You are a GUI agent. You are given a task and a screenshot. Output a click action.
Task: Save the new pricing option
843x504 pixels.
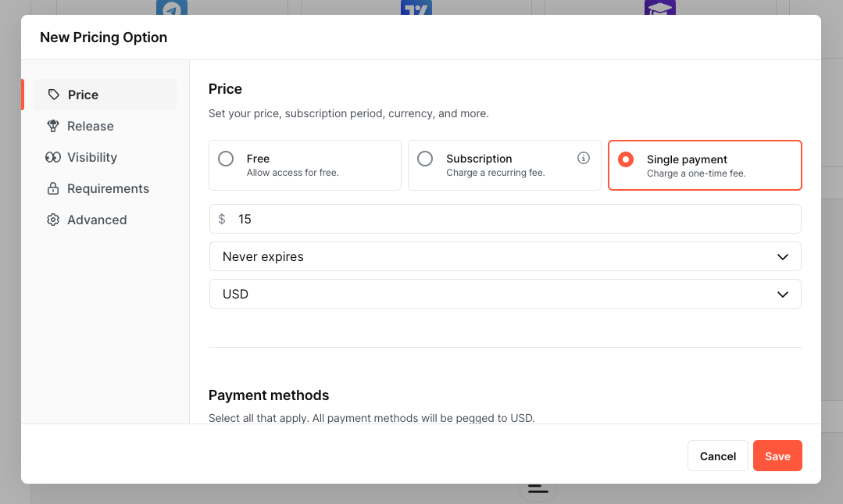pyautogui.click(x=777, y=456)
